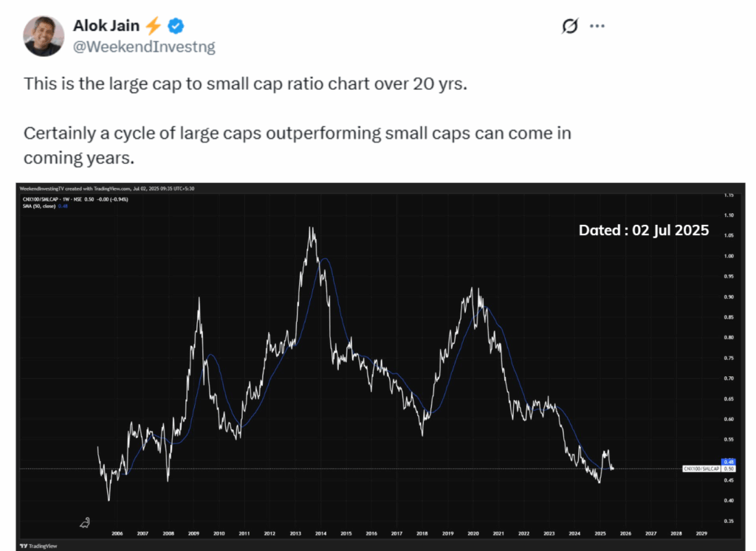Click the Grok slashed-circle icon

click(569, 26)
